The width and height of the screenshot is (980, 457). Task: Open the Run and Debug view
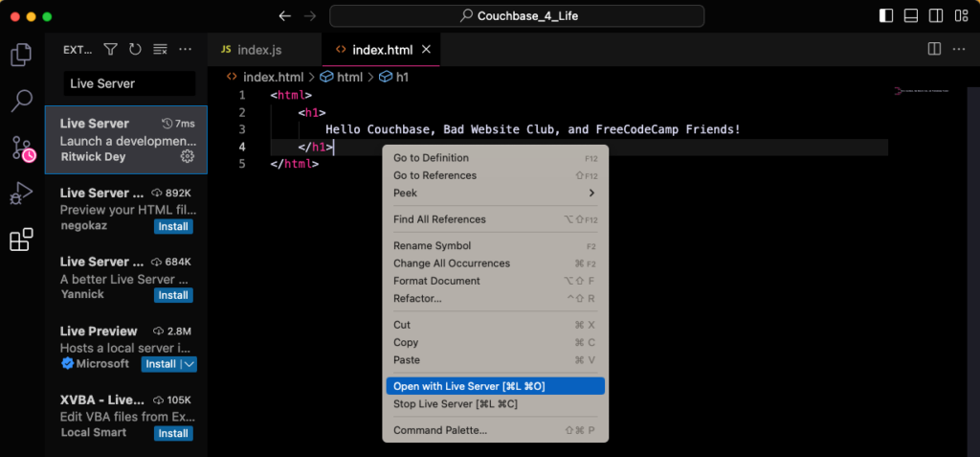pyautogui.click(x=21, y=194)
